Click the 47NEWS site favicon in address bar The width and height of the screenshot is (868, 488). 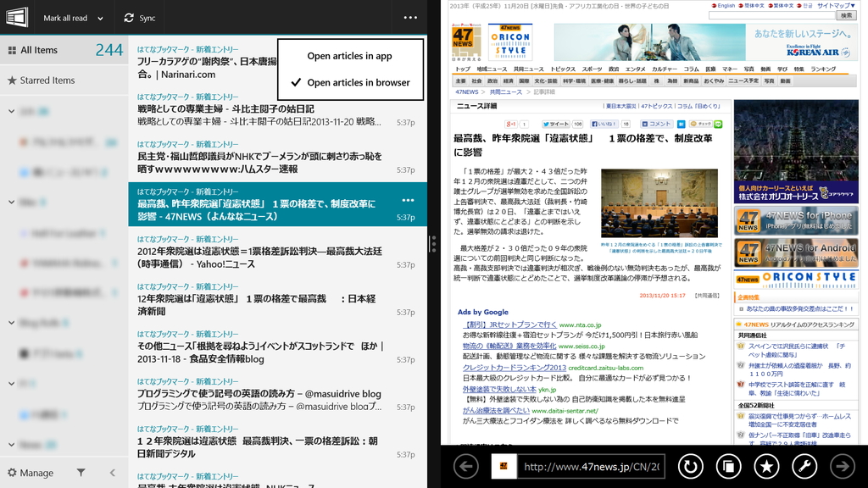(x=504, y=467)
